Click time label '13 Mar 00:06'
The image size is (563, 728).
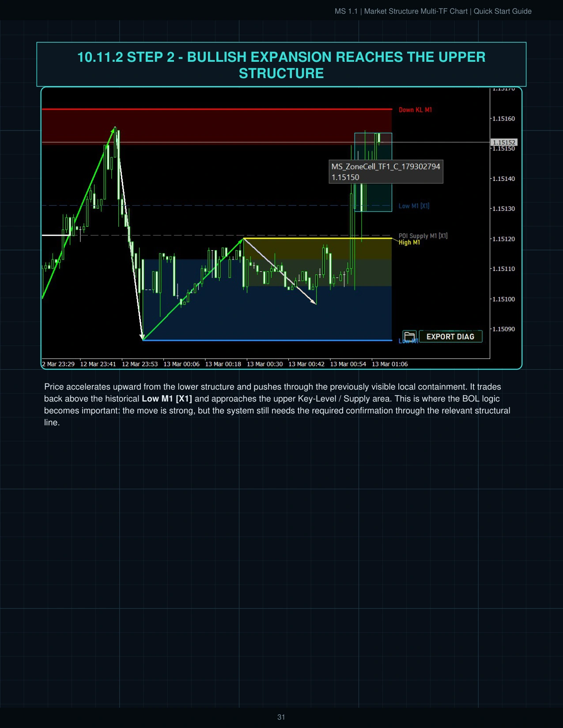[x=181, y=364]
